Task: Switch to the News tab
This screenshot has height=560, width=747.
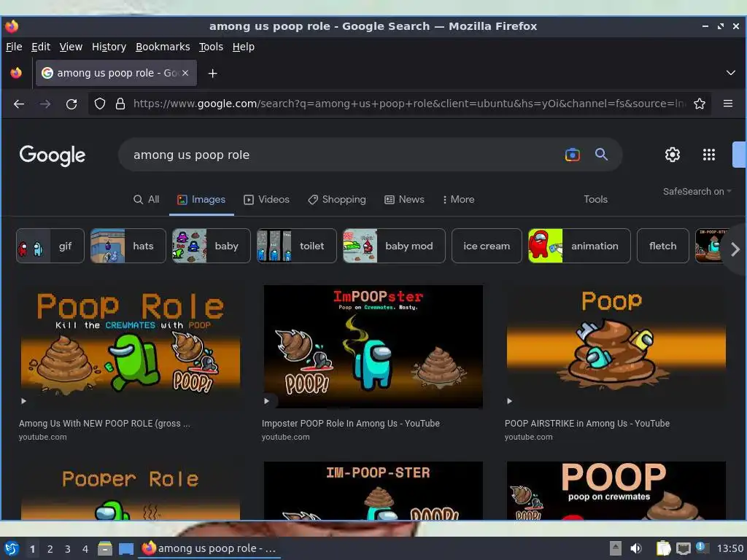Action: pos(404,200)
